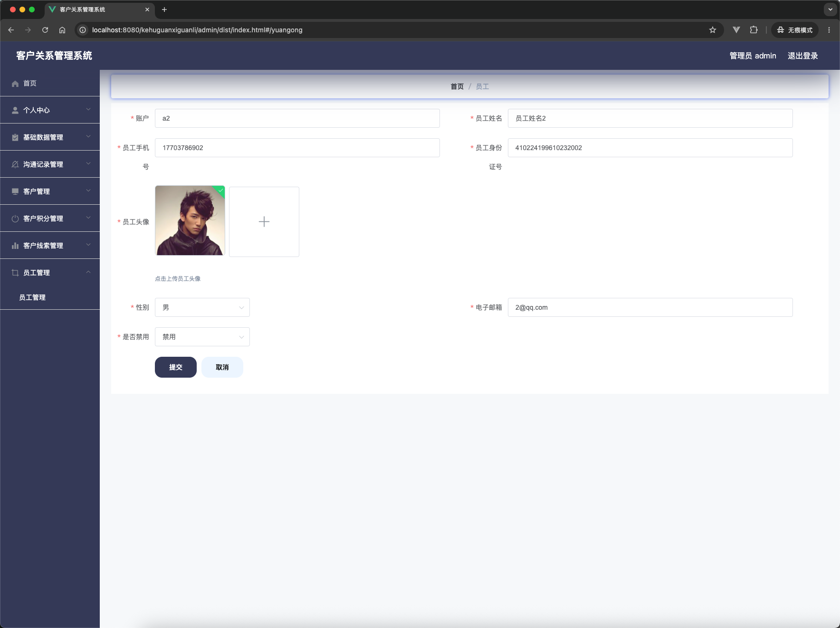Click the 点击上传员工头像 hint text

178,279
